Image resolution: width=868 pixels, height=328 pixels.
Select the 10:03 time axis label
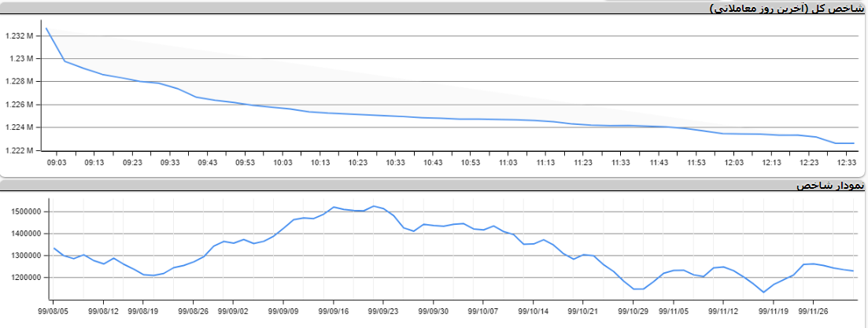tap(283, 163)
